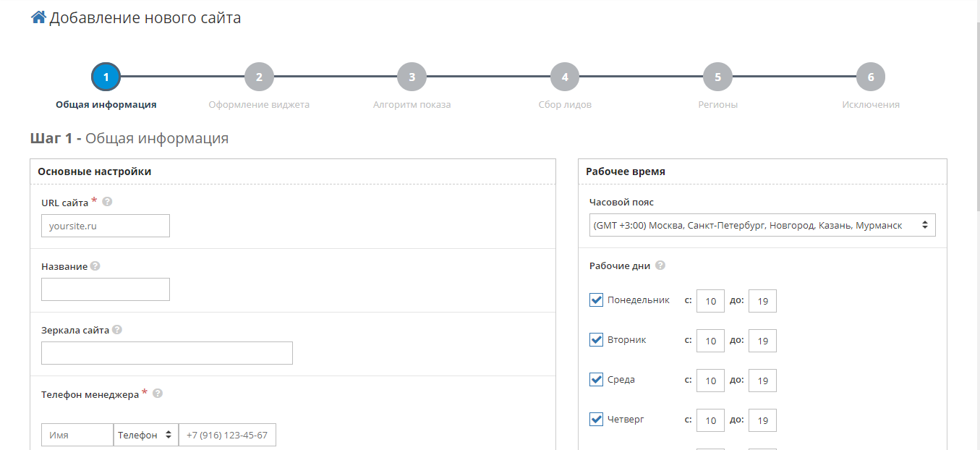980x450 pixels.
Task: Toggle the Вторник checkbox
Action: coord(597,339)
